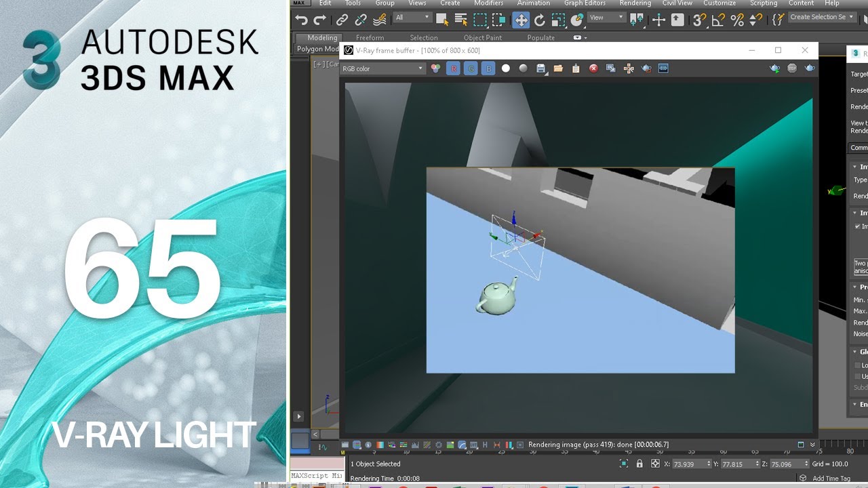Click the viewport [+] label menu
The image size is (868, 488).
coord(319,64)
